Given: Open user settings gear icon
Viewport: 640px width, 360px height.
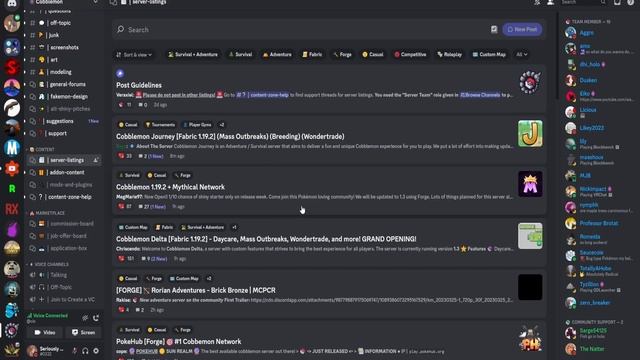Looking at the screenshot, I should (96, 351).
